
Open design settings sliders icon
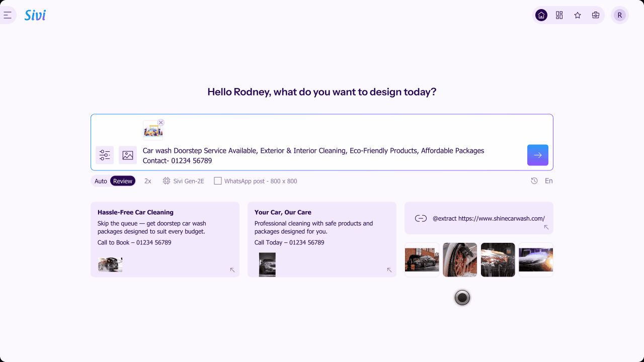point(105,155)
